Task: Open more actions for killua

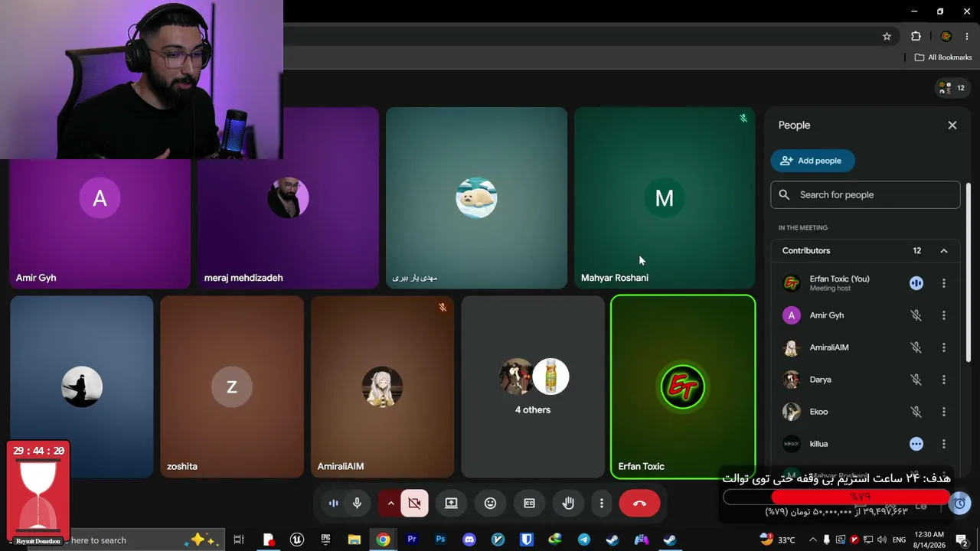Action: pos(944,444)
